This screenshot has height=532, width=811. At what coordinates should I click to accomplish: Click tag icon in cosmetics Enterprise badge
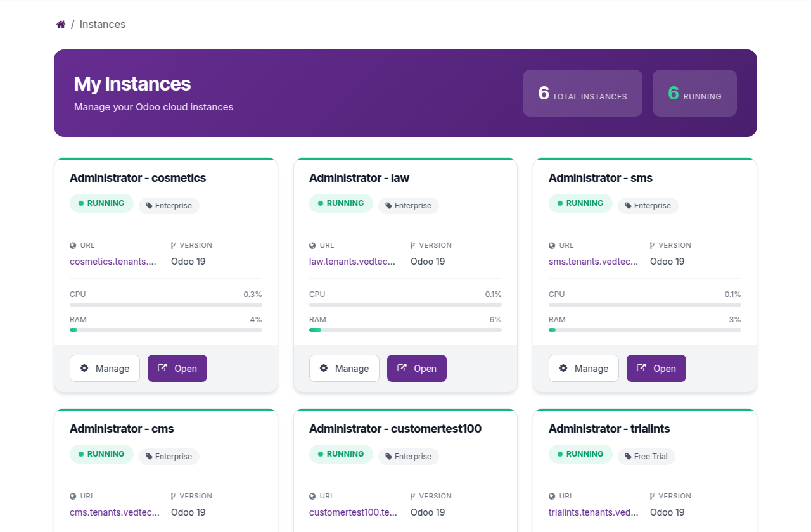(149, 206)
